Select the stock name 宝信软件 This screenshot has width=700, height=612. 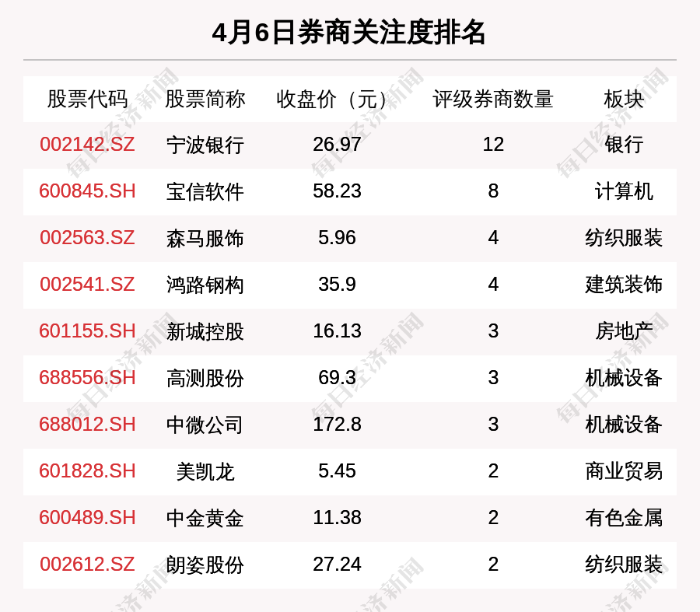pyautogui.click(x=205, y=192)
